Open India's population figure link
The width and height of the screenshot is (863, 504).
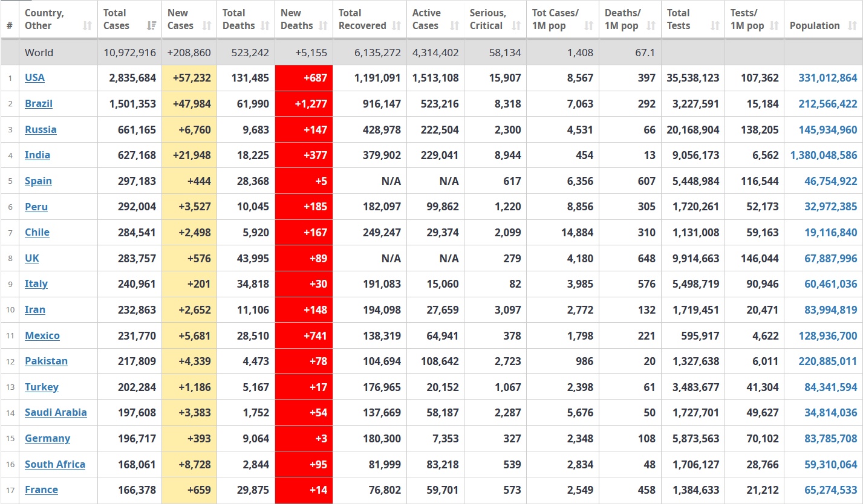[823, 155]
